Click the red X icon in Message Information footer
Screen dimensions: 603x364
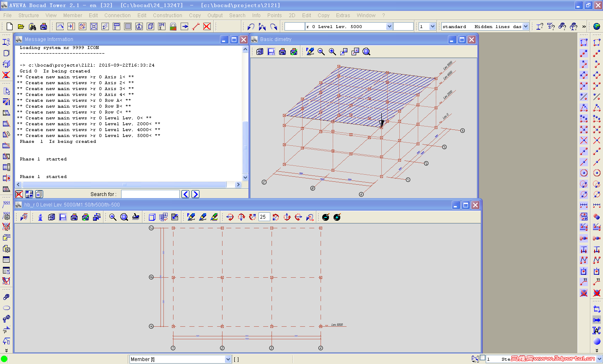19,194
